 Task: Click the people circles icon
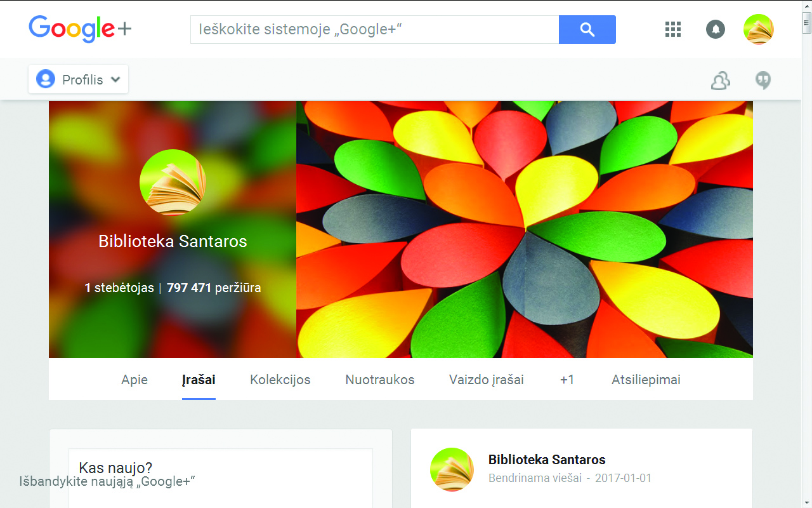tap(721, 81)
